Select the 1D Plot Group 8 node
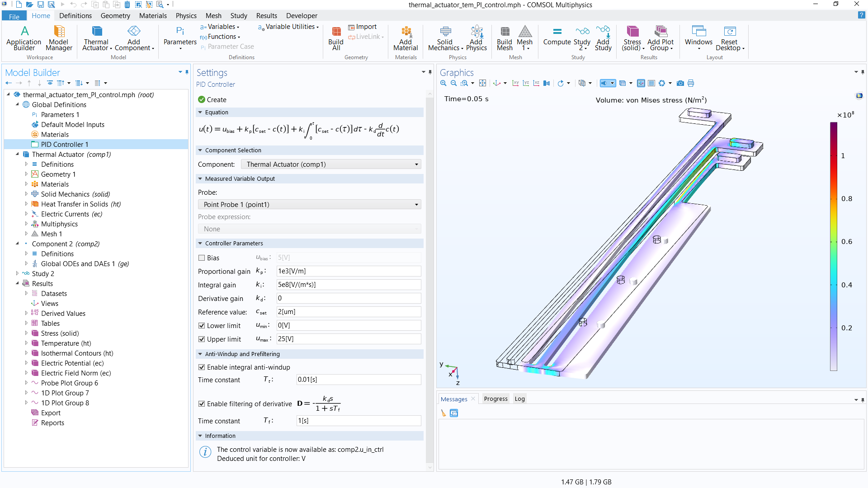 (x=65, y=403)
